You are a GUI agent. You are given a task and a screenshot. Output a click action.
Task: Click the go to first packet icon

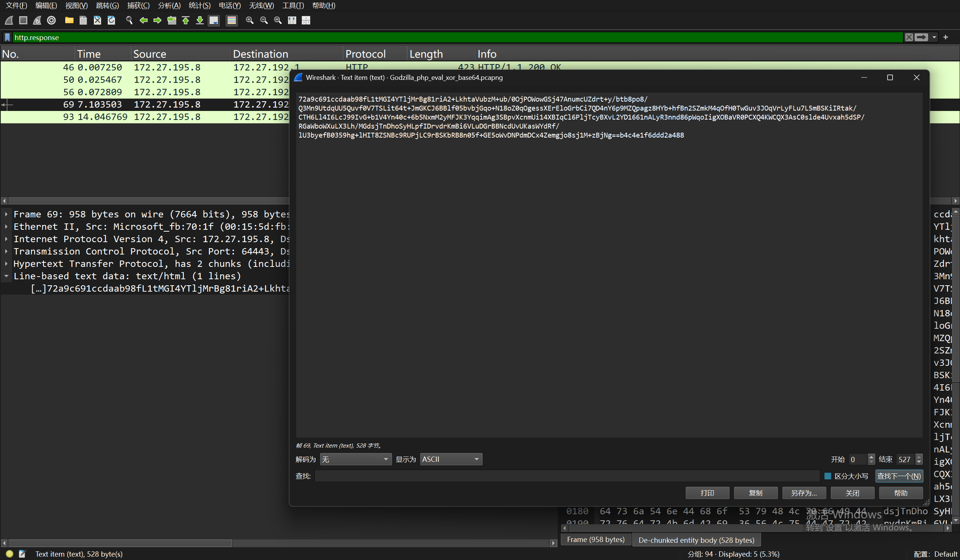pyautogui.click(x=186, y=20)
